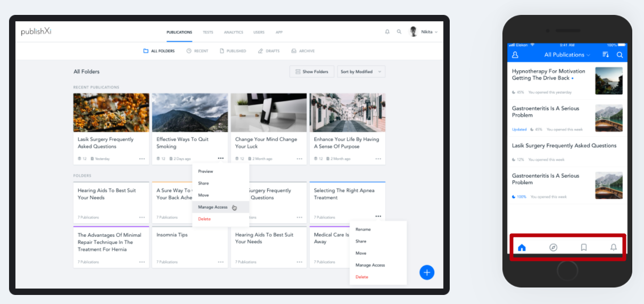Open Effective Ways To Quit Smoking mountain thumbnail
The height and width of the screenshot is (304, 644).
click(x=190, y=113)
